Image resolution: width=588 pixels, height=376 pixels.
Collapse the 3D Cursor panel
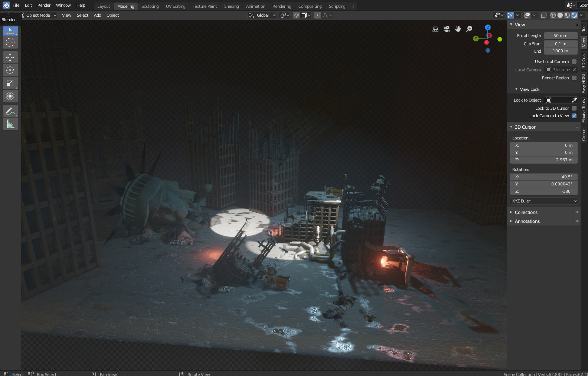pyautogui.click(x=511, y=127)
